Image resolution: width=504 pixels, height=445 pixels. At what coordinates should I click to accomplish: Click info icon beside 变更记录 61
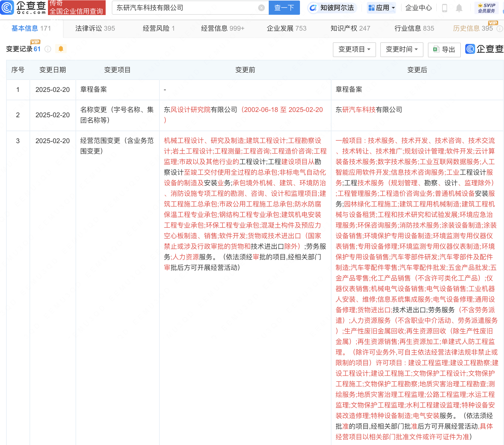pos(48,49)
